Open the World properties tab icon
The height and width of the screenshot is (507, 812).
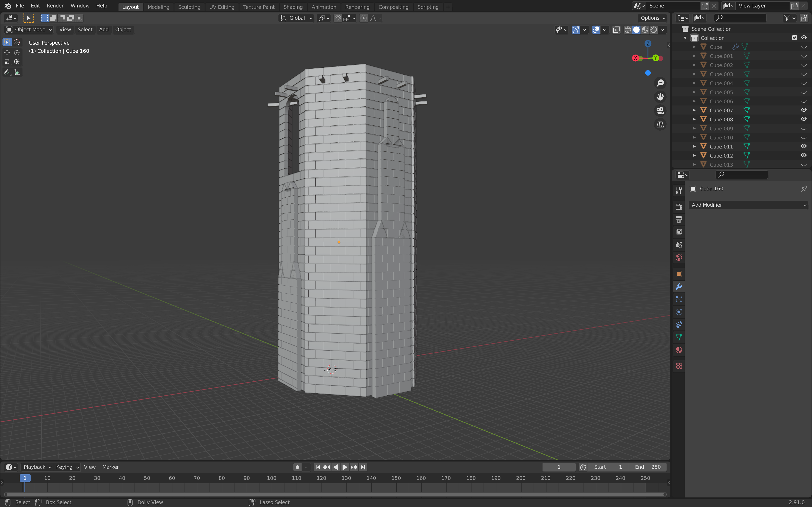click(x=679, y=258)
